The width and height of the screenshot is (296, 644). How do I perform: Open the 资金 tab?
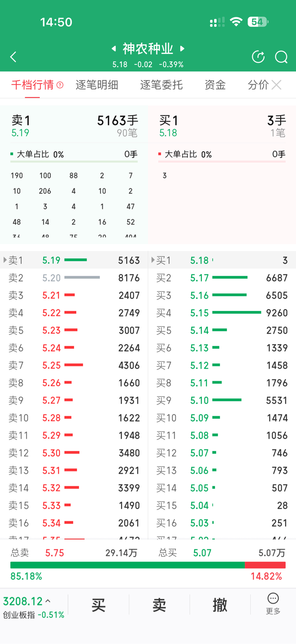[x=215, y=85]
